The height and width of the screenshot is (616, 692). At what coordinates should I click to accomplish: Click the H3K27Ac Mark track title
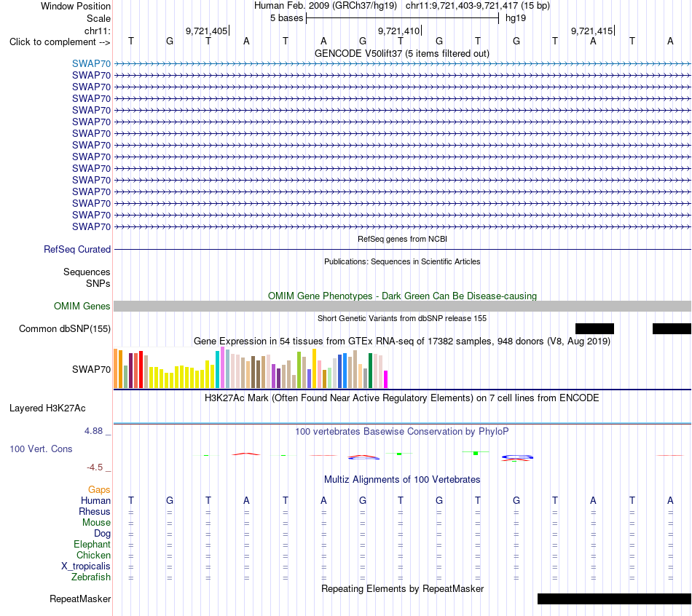point(402,398)
